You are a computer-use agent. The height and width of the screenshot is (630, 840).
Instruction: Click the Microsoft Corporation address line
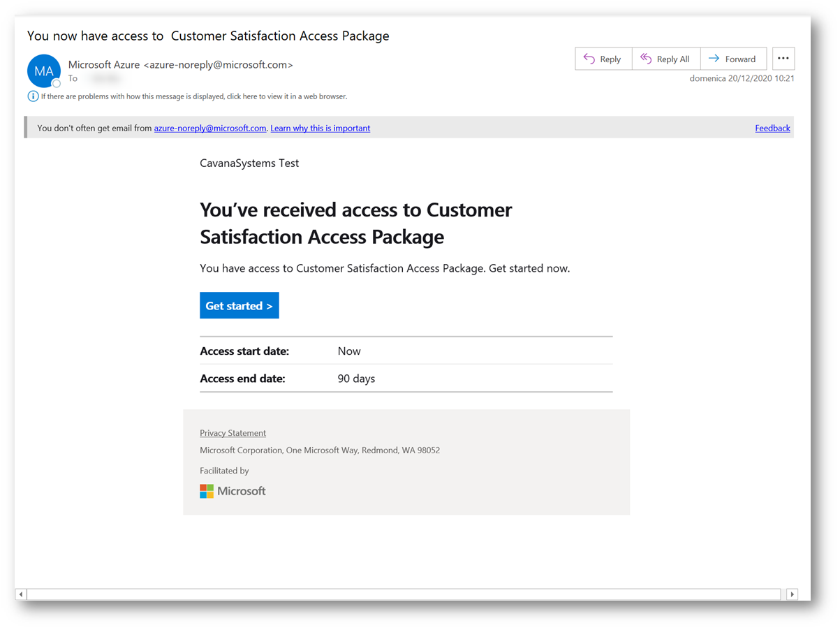tap(320, 450)
